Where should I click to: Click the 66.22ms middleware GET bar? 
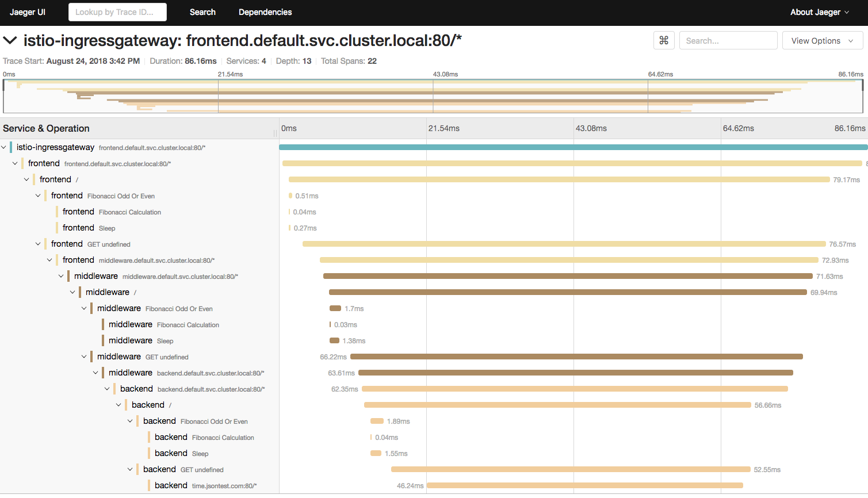tap(576, 357)
